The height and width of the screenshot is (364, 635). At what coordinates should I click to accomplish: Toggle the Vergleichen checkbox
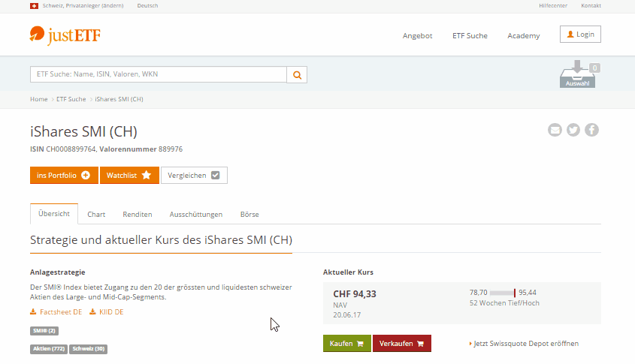(194, 175)
